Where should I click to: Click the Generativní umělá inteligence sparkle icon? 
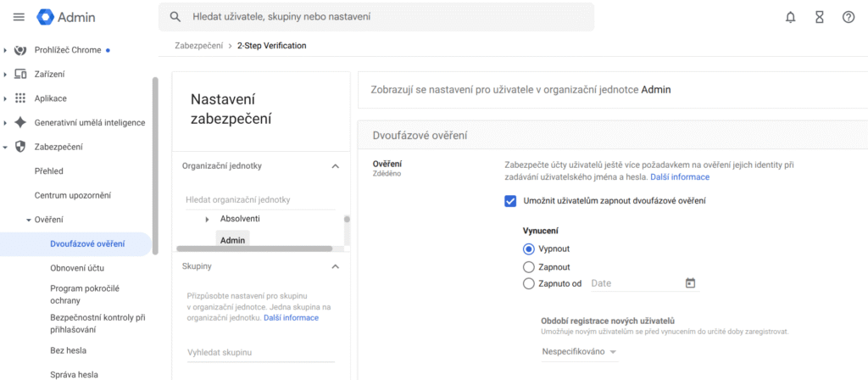click(x=20, y=122)
